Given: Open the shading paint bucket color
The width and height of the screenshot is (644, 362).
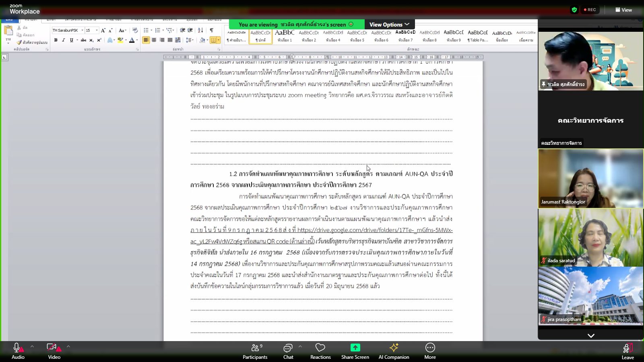Looking at the screenshot, I should click(x=202, y=40).
